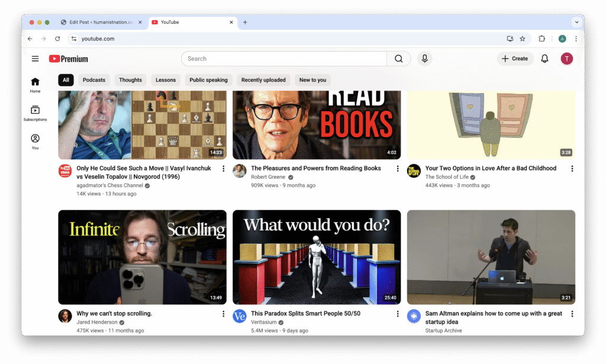Go to Subscriptions in the sidebar
Image resolution: width=606 pixels, height=364 pixels.
pos(35,113)
